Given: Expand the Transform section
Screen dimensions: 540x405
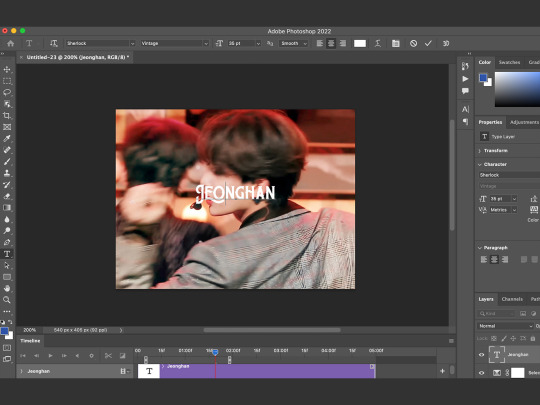Looking at the screenshot, I should [x=480, y=151].
